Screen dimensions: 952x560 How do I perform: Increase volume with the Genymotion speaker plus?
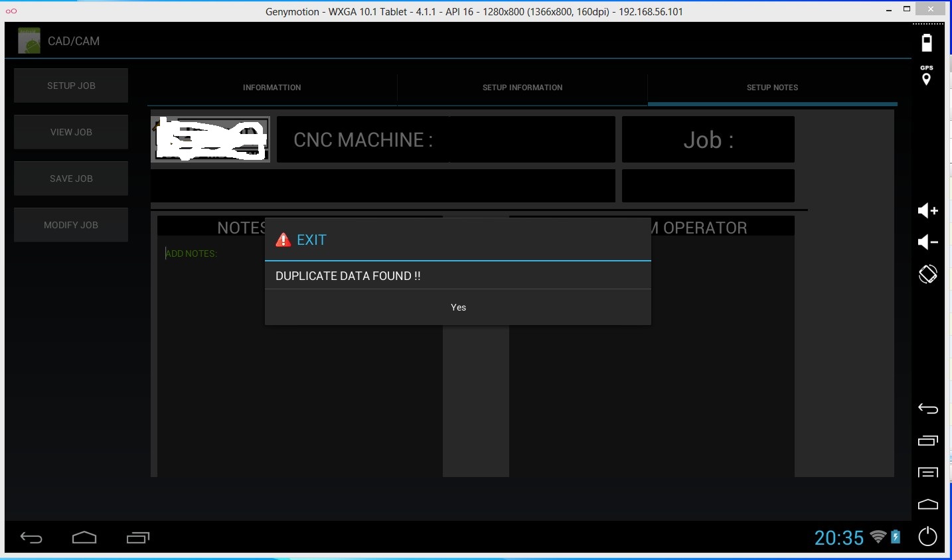927,210
